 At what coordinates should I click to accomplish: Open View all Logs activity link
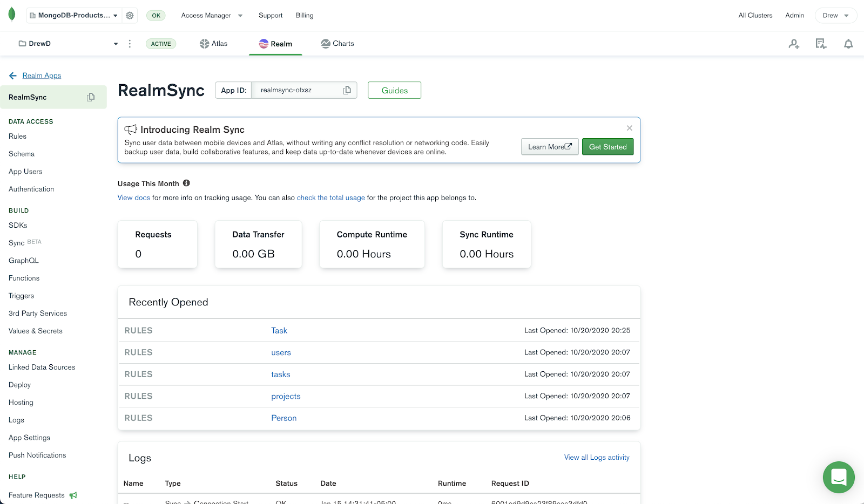597,458
